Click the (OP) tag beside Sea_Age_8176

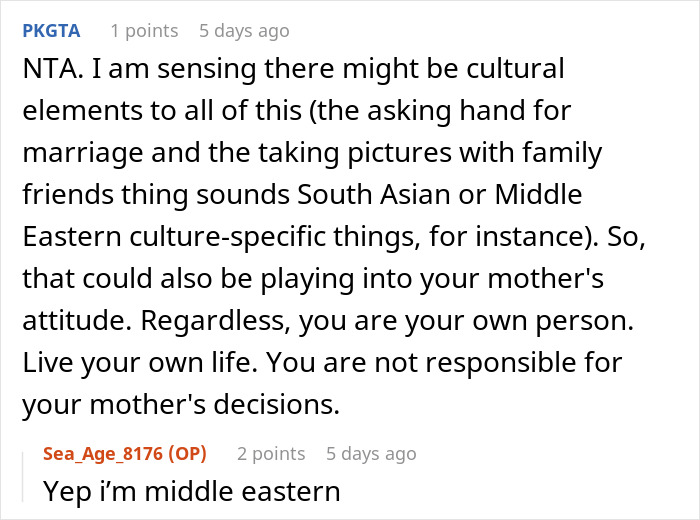187,453
